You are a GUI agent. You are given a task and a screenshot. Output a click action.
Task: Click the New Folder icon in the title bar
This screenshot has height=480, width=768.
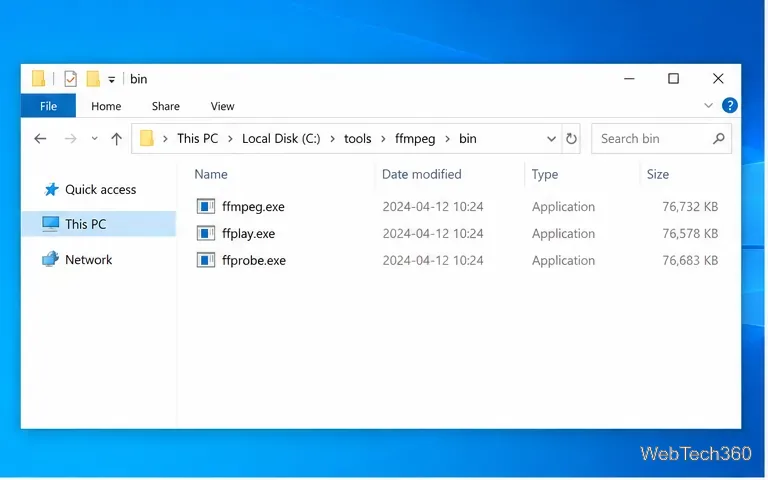coord(93,78)
